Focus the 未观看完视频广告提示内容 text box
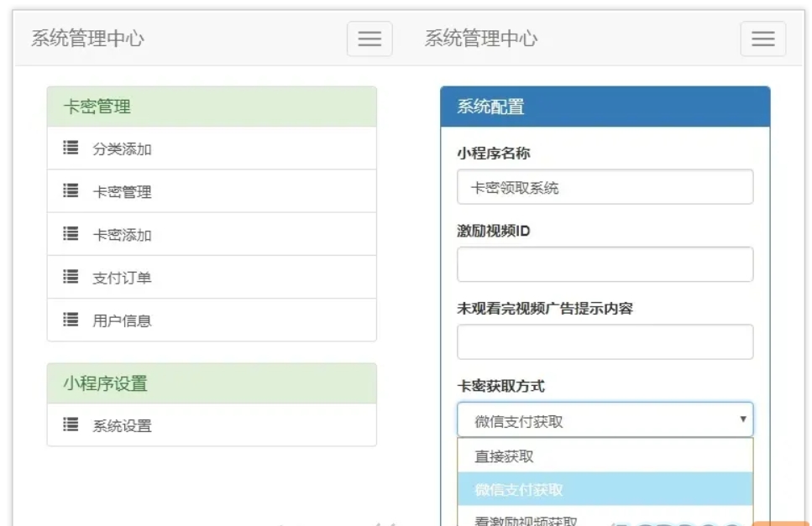 (x=605, y=341)
